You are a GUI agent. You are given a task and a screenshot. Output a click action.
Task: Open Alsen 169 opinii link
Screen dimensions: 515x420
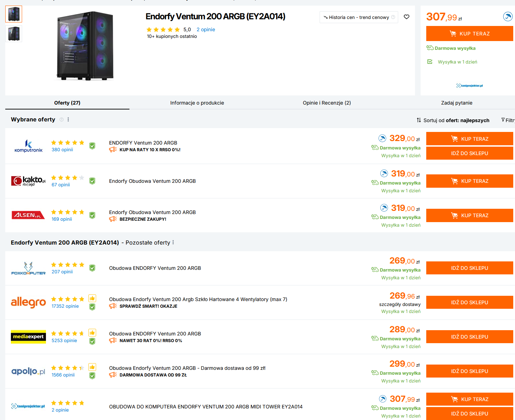click(62, 219)
